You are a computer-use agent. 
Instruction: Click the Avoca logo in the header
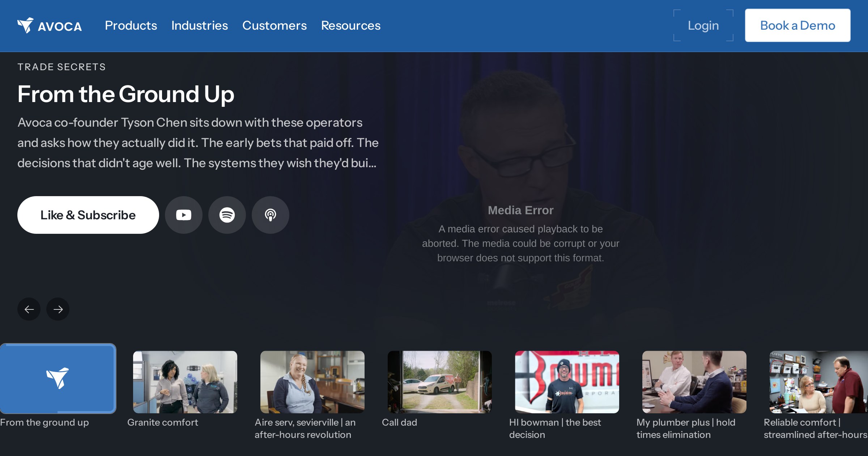pos(50,26)
